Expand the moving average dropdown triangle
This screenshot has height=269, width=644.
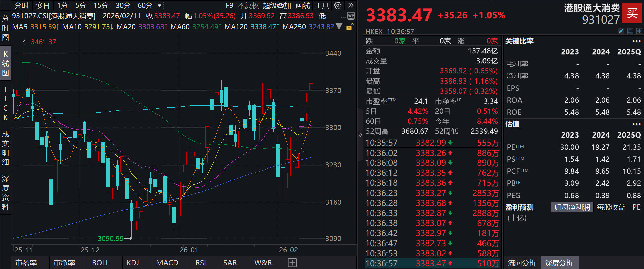[x=339, y=26]
